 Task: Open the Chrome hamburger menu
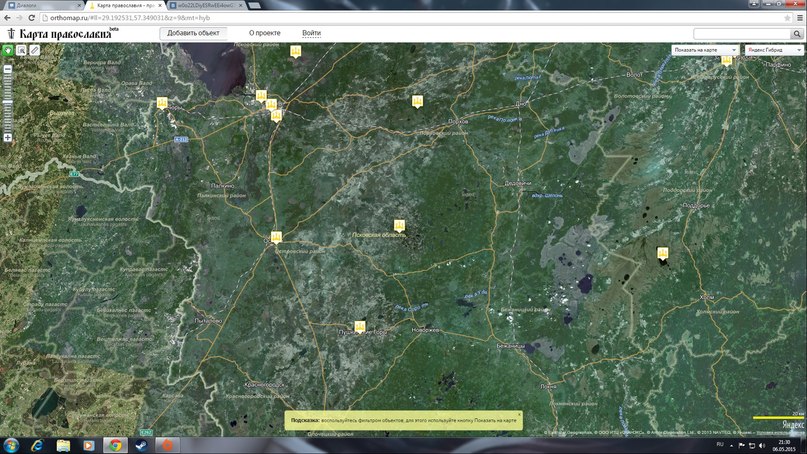tap(800, 18)
